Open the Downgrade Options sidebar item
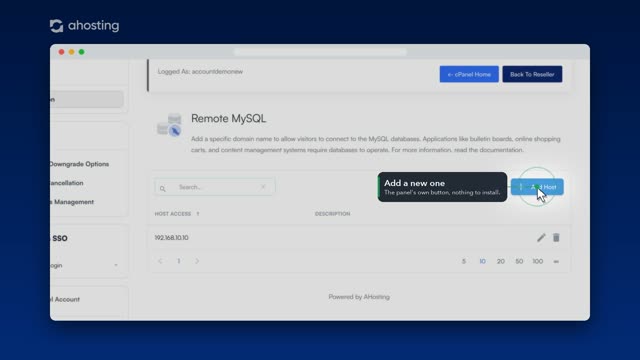640x360 pixels. (x=79, y=164)
